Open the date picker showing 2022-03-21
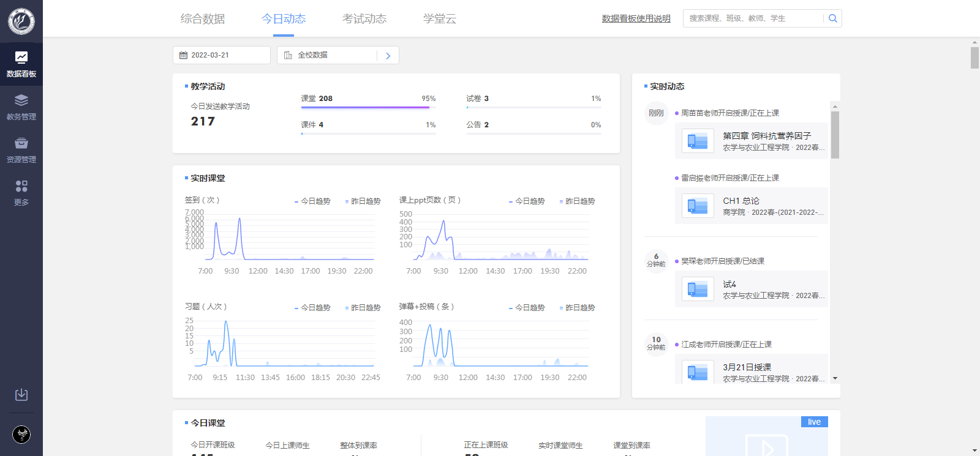This screenshot has width=980, height=456. point(221,55)
